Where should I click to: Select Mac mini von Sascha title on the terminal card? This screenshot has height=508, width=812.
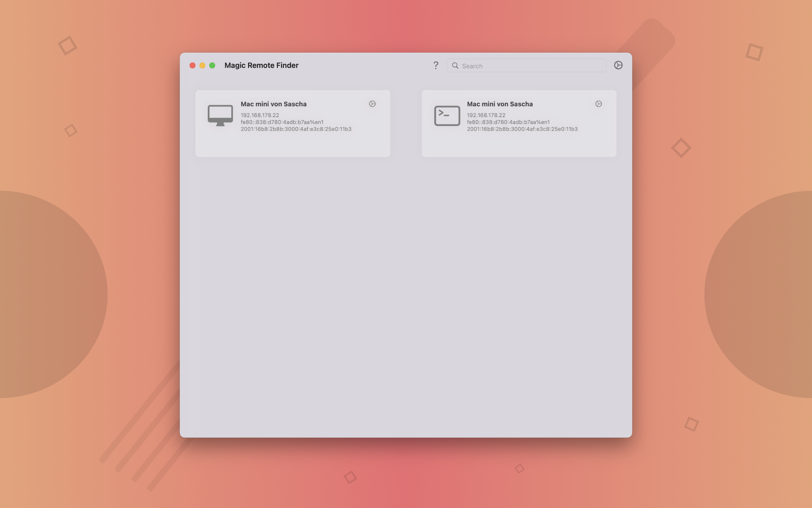point(500,104)
